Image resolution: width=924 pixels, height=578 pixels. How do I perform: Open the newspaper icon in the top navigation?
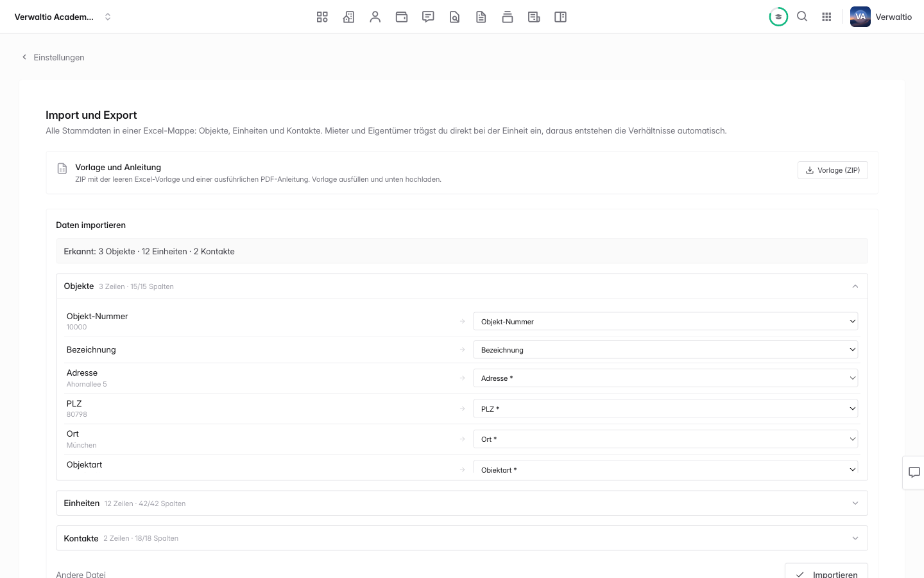[x=534, y=17]
